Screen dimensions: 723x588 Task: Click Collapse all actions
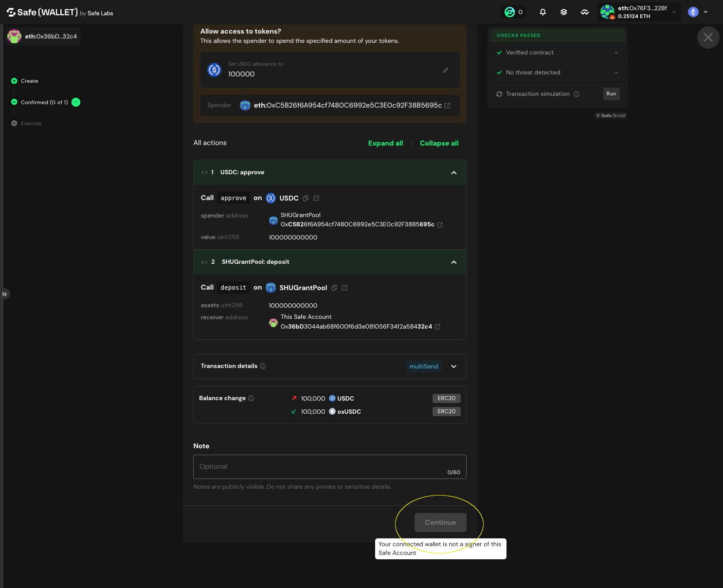click(439, 143)
